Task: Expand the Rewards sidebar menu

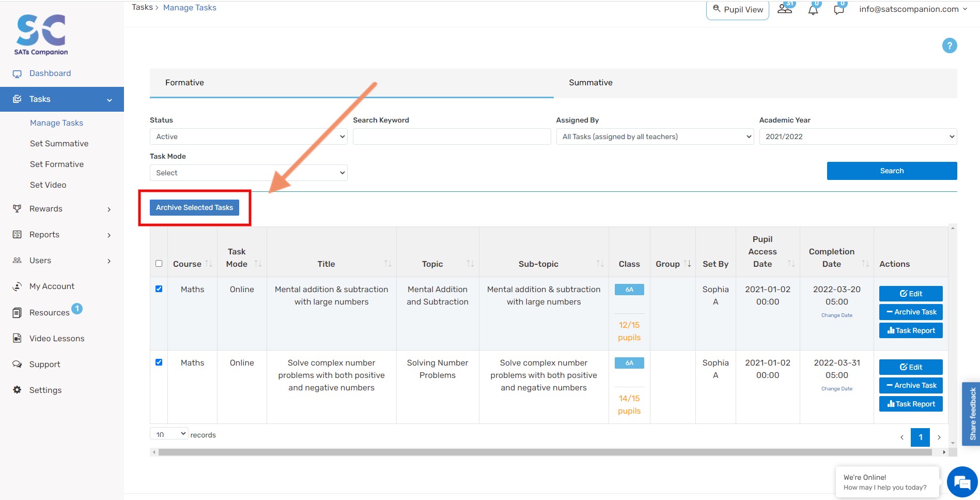Action: pyautogui.click(x=62, y=209)
